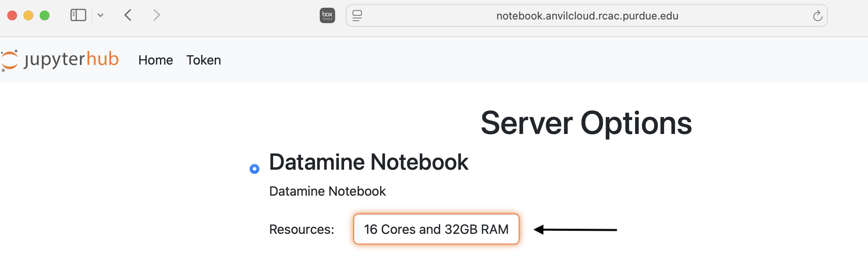Select the Server Options heading
Image resolution: width=868 pixels, height=259 pixels.
click(x=586, y=123)
